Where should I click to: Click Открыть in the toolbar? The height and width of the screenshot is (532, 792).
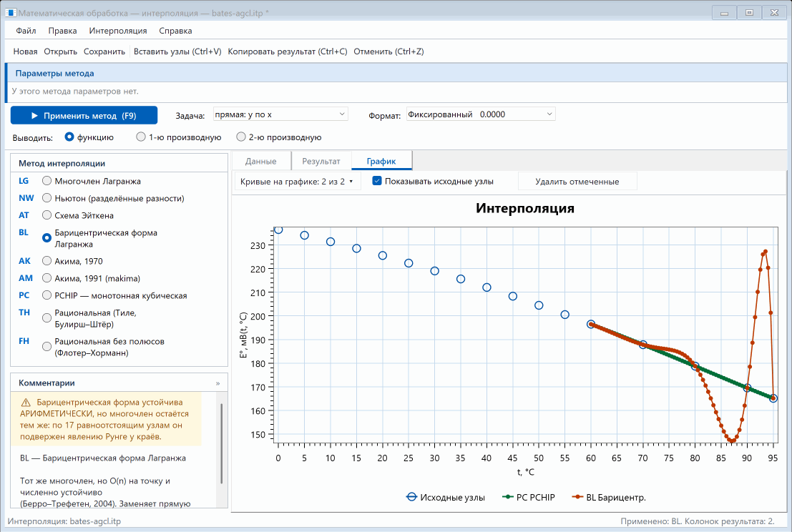tap(61, 51)
